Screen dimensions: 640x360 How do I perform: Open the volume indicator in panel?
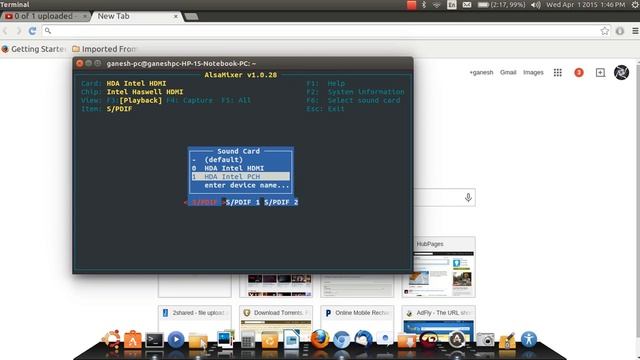coord(536,5)
